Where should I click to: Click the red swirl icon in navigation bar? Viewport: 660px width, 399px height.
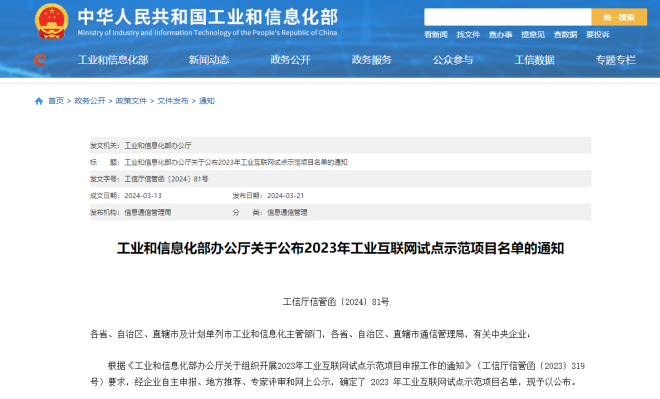point(40,60)
